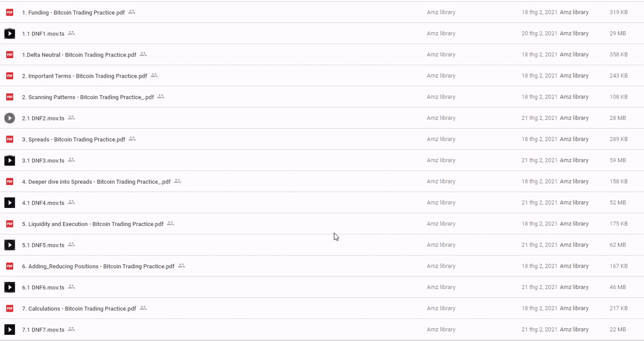Open 2. Important Terms - Bitcoin Trading Practice.pdf
Image resolution: width=644 pixels, height=341 pixels.
(84, 76)
